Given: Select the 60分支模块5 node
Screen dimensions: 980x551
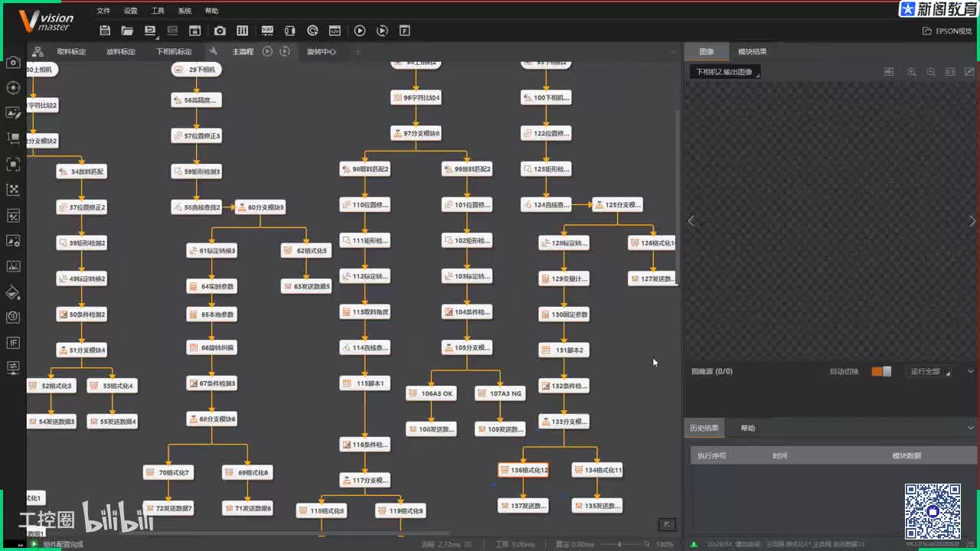Looking at the screenshot, I should pos(260,207).
